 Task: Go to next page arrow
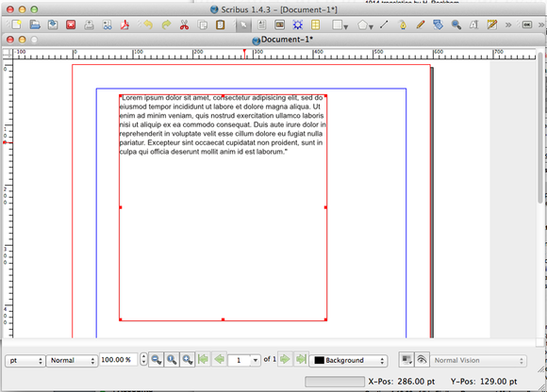[x=286, y=359]
